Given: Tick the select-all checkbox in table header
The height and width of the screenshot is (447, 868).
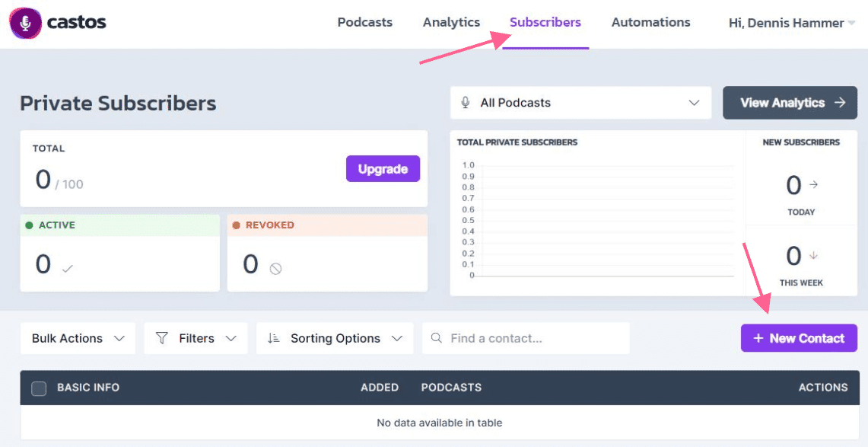Looking at the screenshot, I should [x=39, y=388].
